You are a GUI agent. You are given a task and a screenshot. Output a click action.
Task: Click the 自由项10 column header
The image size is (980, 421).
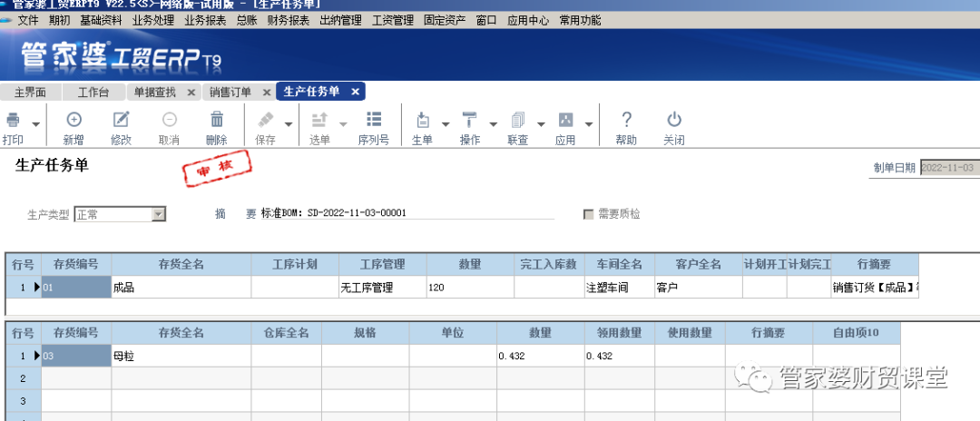857,333
